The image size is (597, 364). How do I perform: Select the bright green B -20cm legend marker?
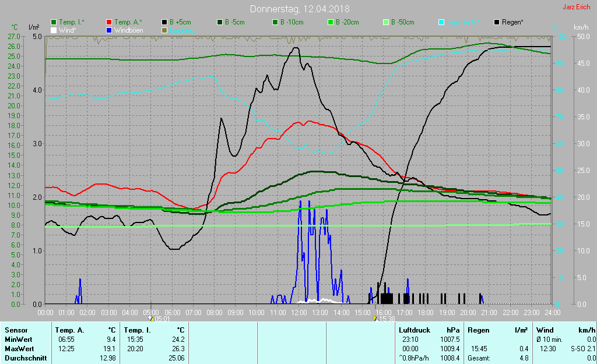click(x=331, y=22)
